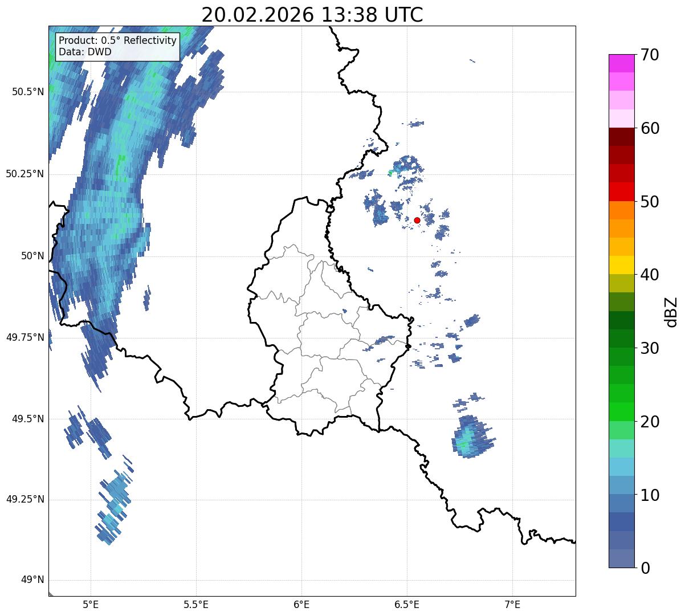The height and width of the screenshot is (616, 685).
Task: Click the "50.5°N" latitude label
Action: coord(27,92)
